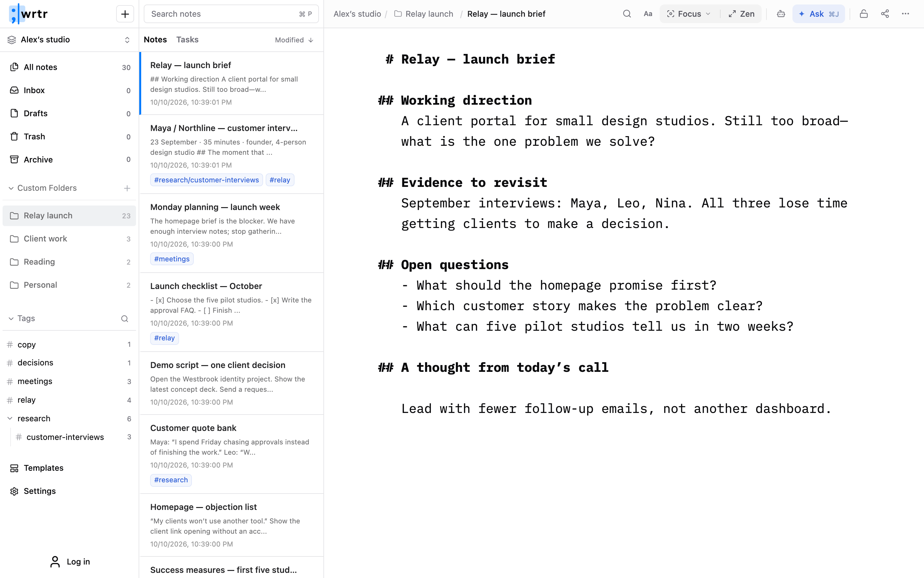Viewport: 924px width, 578px height.
Task: Click the #research chip on Customer quote bank
Action: click(x=171, y=480)
